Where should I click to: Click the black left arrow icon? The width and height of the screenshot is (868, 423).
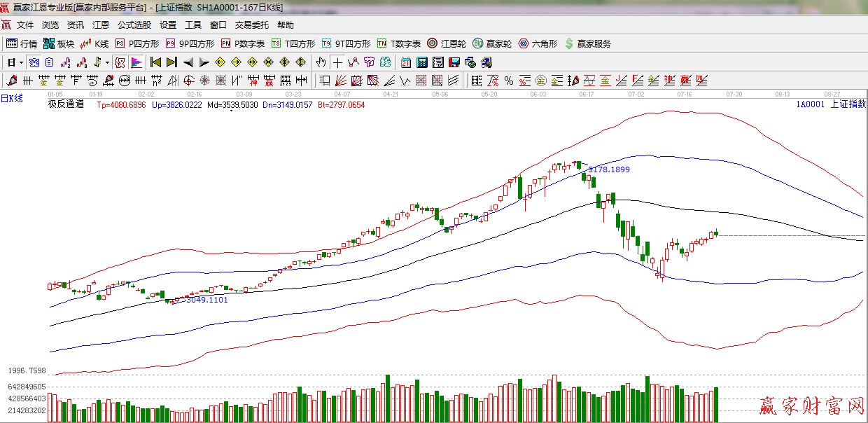tap(188, 62)
